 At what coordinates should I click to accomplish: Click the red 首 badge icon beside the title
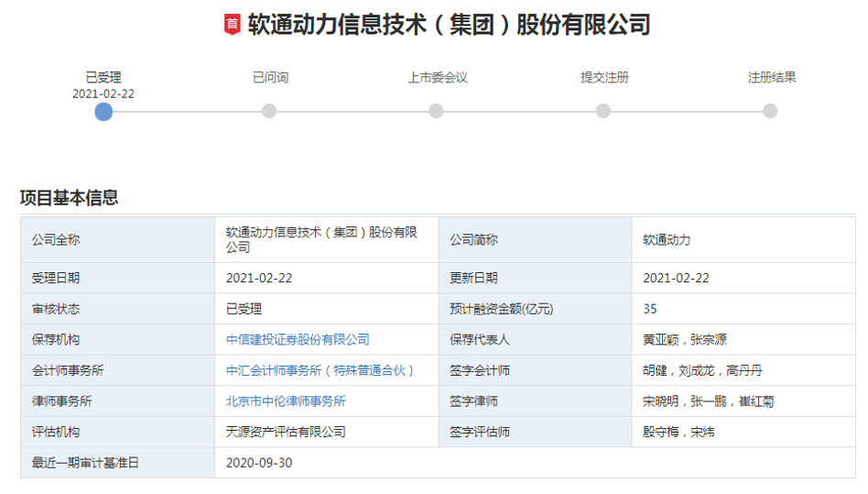232,25
